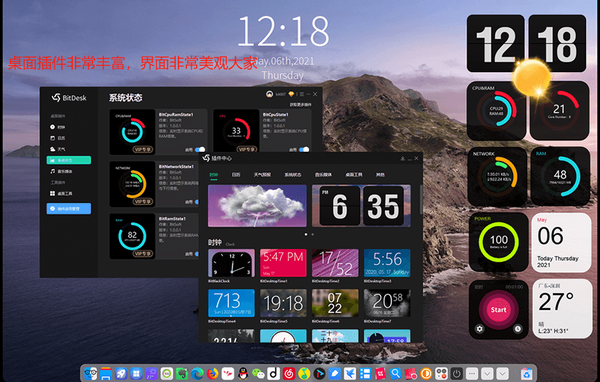Expand the first dock chevron dropdown

tap(487, 373)
